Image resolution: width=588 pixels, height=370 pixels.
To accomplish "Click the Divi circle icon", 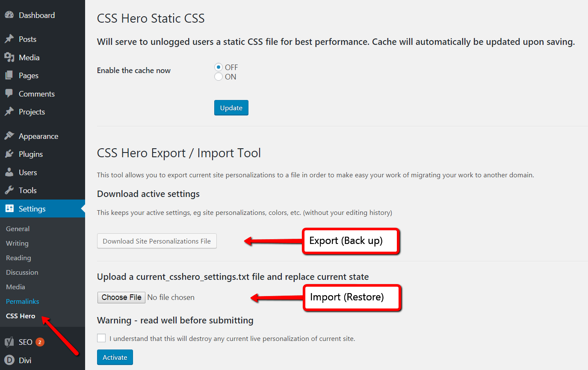I will point(9,360).
